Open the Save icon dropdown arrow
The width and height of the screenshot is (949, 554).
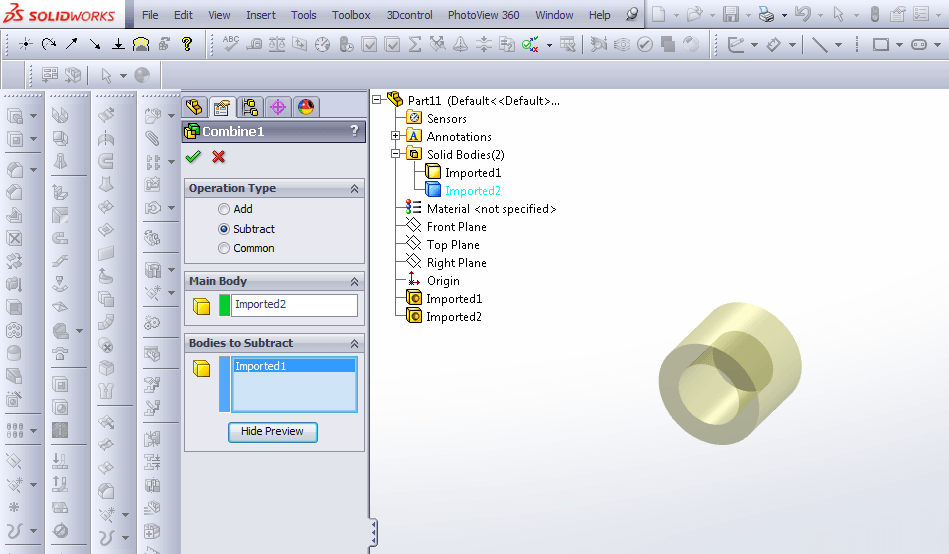748,15
